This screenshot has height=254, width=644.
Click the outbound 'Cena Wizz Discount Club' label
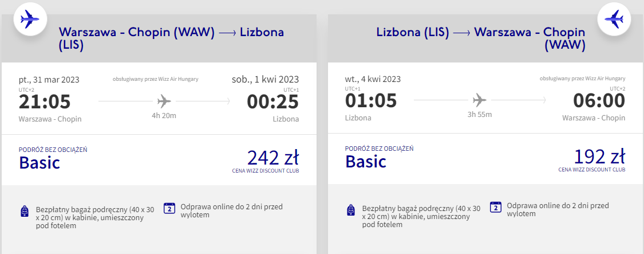point(265,171)
